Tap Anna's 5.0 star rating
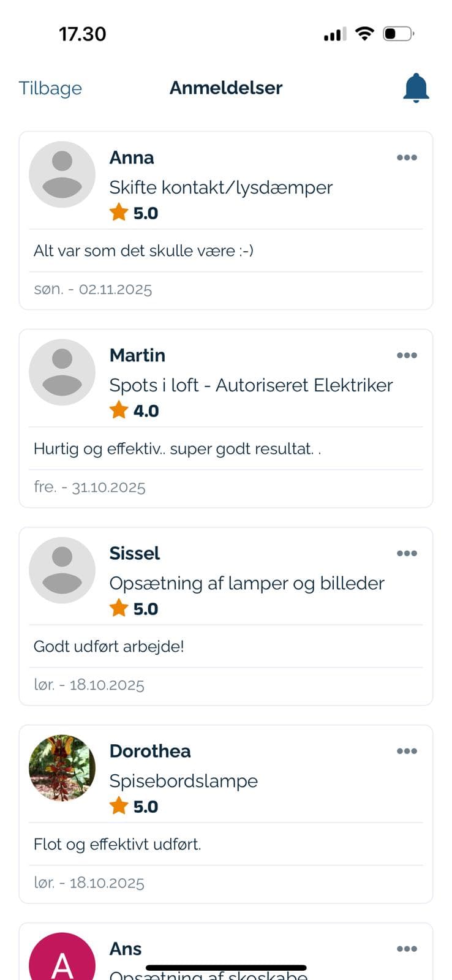This screenshot has height=980, width=452. point(134,213)
